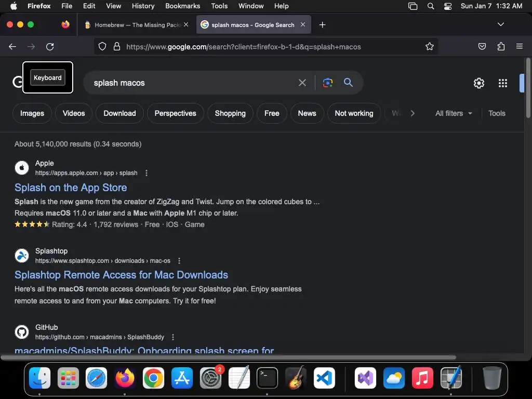The width and height of the screenshot is (532, 399).
Task: Open the Trash in the Dock
Action: (492, 378)
